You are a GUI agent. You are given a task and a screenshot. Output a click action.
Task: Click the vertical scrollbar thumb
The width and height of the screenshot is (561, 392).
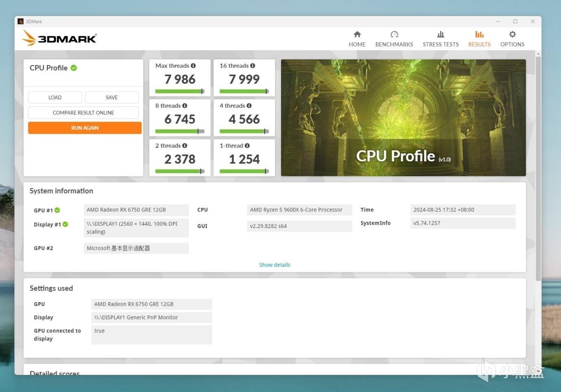pos(538,168)
